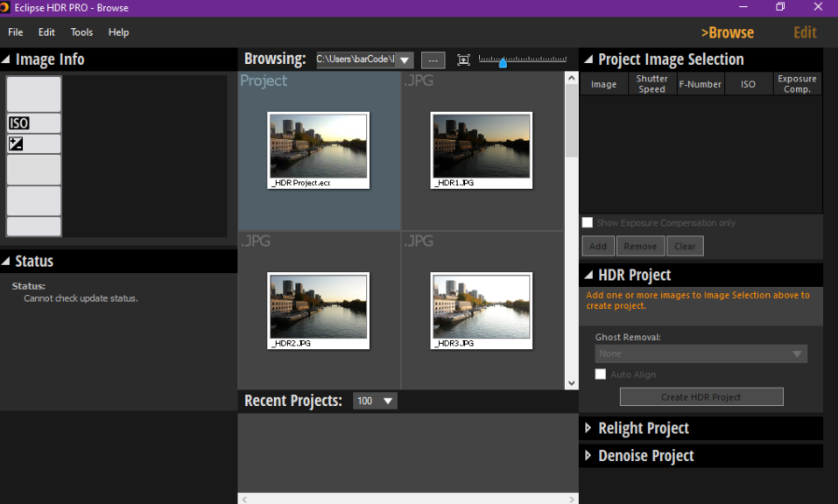Collapse the HDR Project panel
Screen dimensions: 838x504
click(588, 275)
